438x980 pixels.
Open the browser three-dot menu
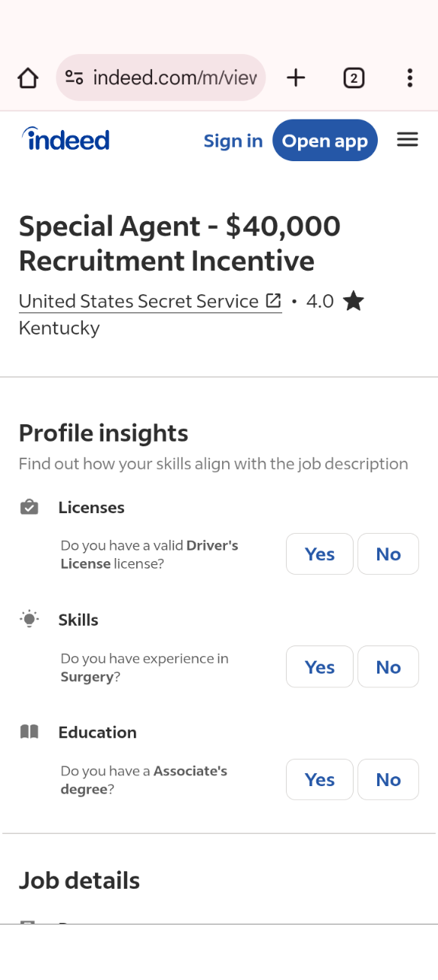pyautogui.click(x=410, y=78)
